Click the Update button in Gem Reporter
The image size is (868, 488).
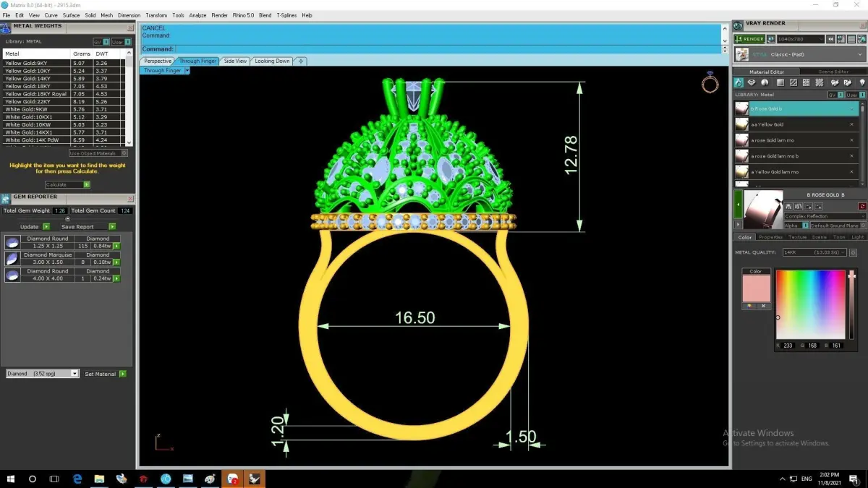pyautogui.click(x=33, y=226)
